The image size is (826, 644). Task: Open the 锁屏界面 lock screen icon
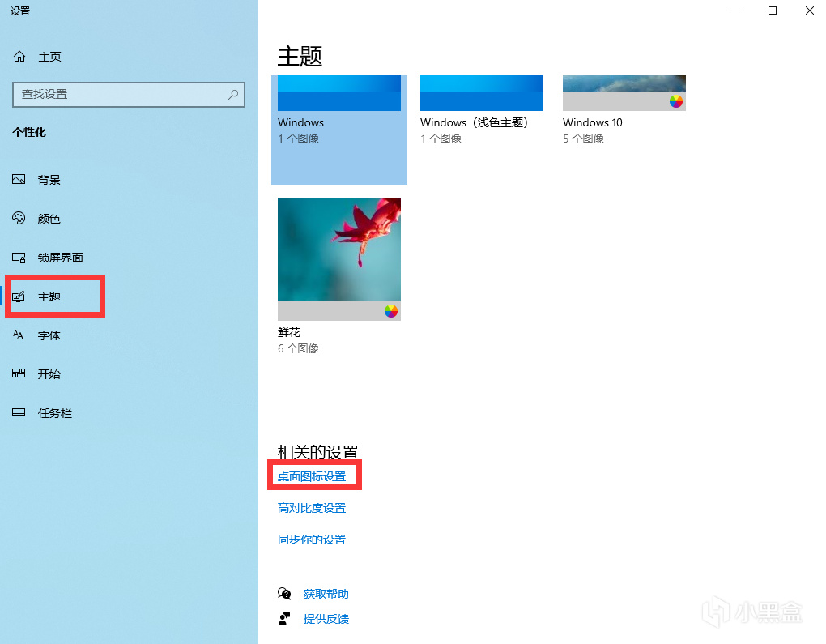pos(19,258)
